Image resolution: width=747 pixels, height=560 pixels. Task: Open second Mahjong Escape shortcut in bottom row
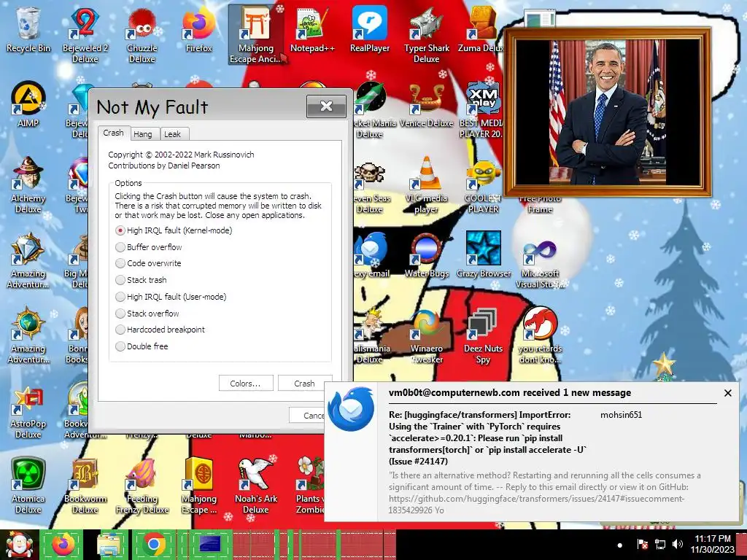click(198, 486)
